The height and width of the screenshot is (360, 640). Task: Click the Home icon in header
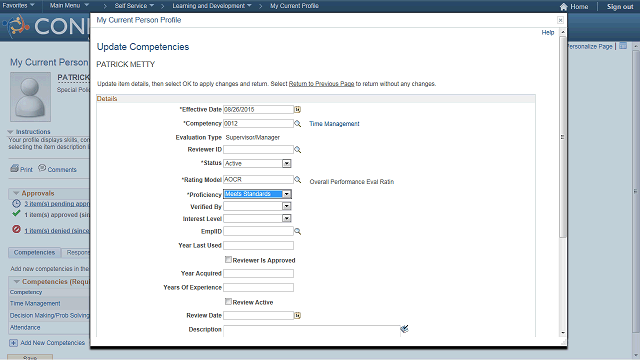point(564,7)
